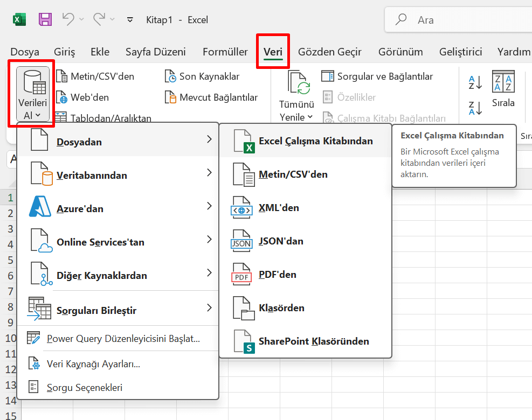
Task: Expand the Online Services'tan submenu
Action: click(x=118, y=240)
